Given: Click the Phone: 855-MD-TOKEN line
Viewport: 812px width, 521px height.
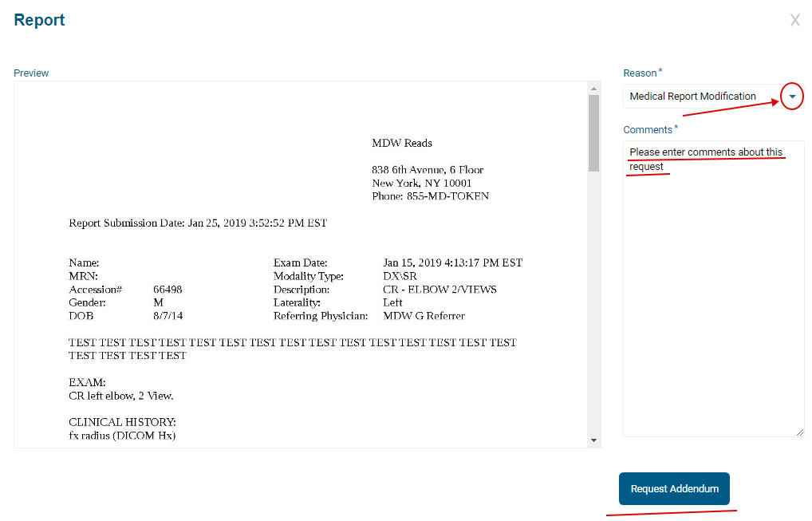Looking at the screenshot, I should coord(431,196).
